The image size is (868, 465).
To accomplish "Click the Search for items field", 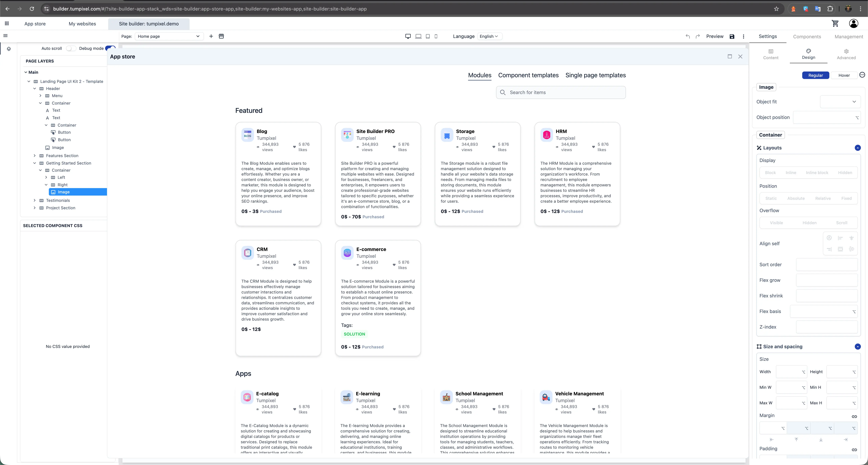I will [x=561, y=92].
